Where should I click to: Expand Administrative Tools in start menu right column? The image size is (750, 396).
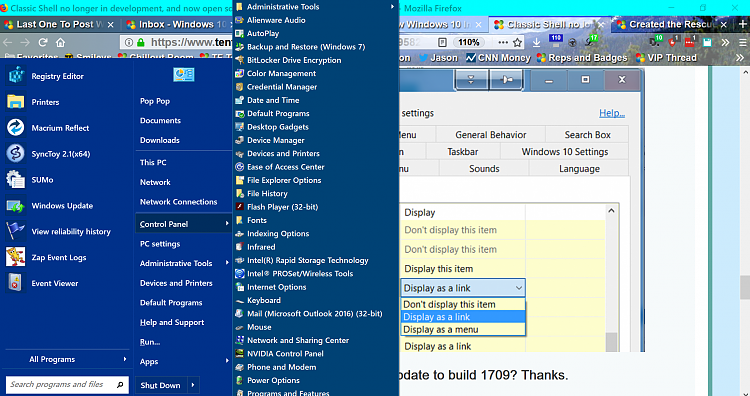227,263
